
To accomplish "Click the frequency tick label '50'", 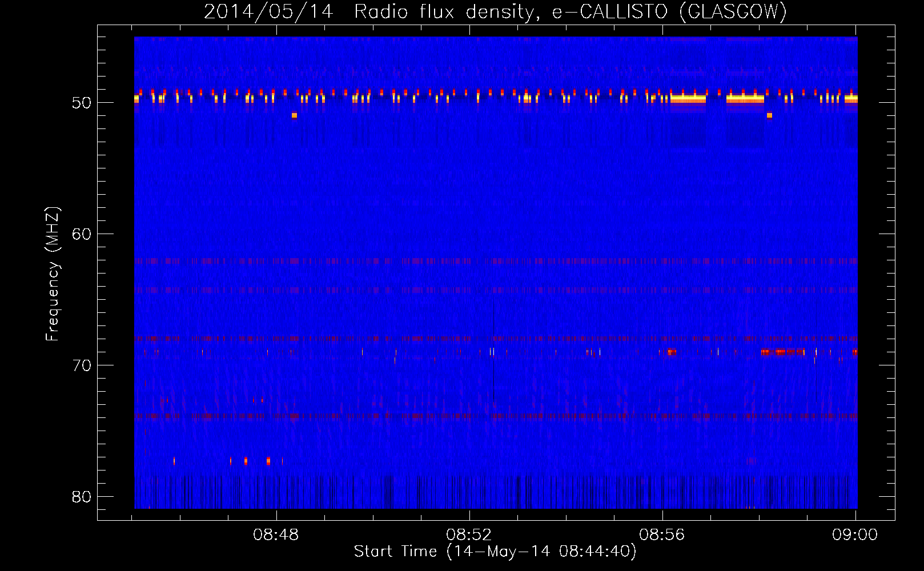I will (x=82, y=103).
